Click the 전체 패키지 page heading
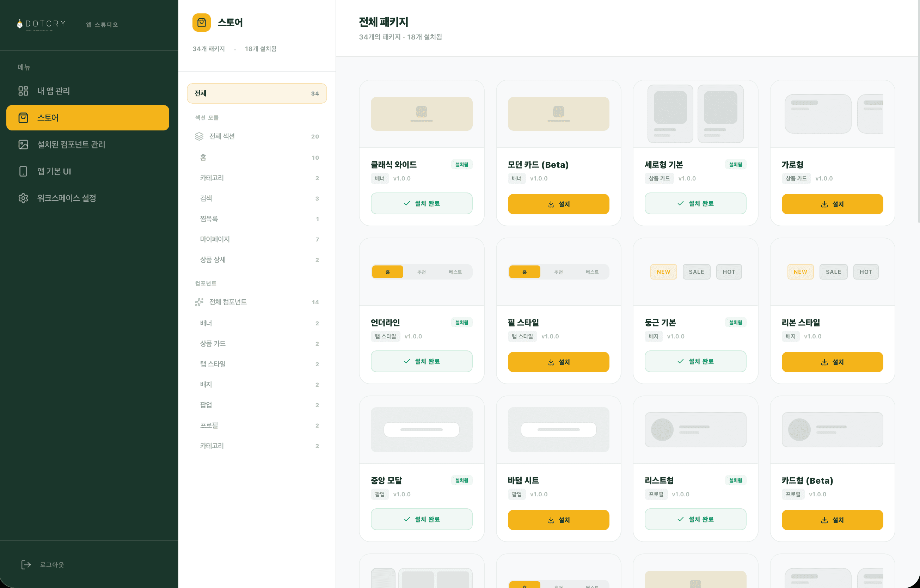 click(x=384, y=22)
